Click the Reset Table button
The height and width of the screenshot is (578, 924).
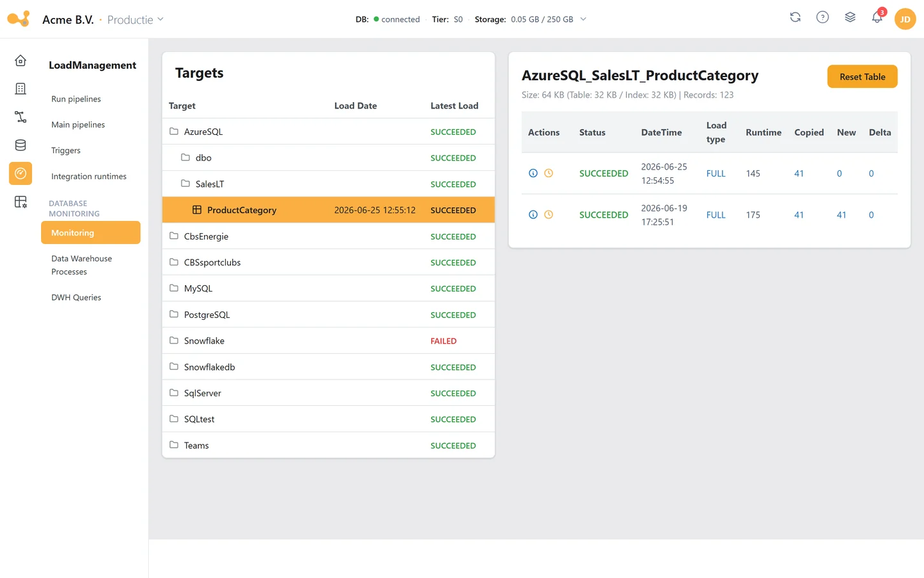(862, 76)
